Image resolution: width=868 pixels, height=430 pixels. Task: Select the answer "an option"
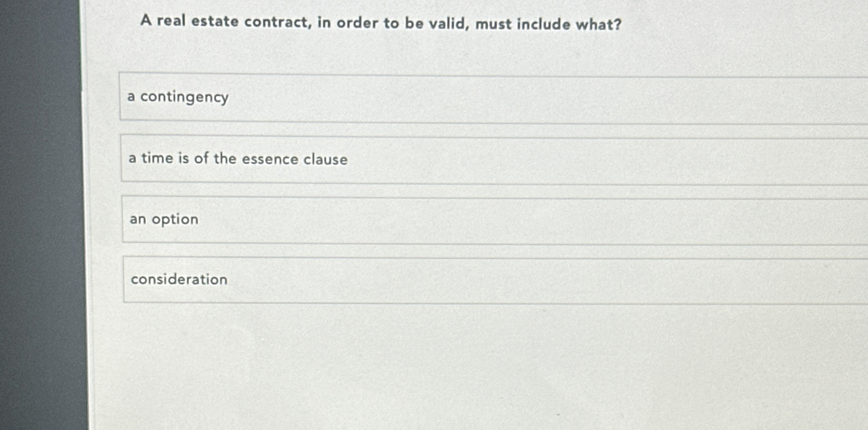pos(438,219)
